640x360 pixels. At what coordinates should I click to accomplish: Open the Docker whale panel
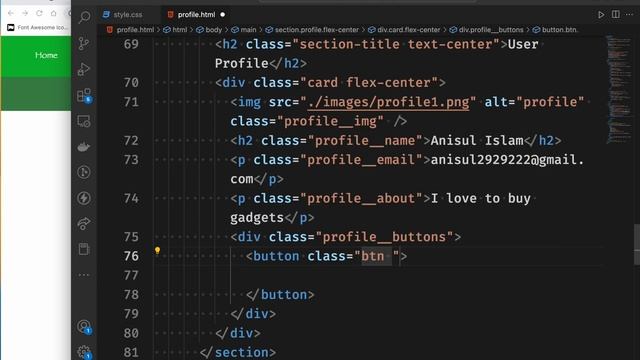coord(84,147)
